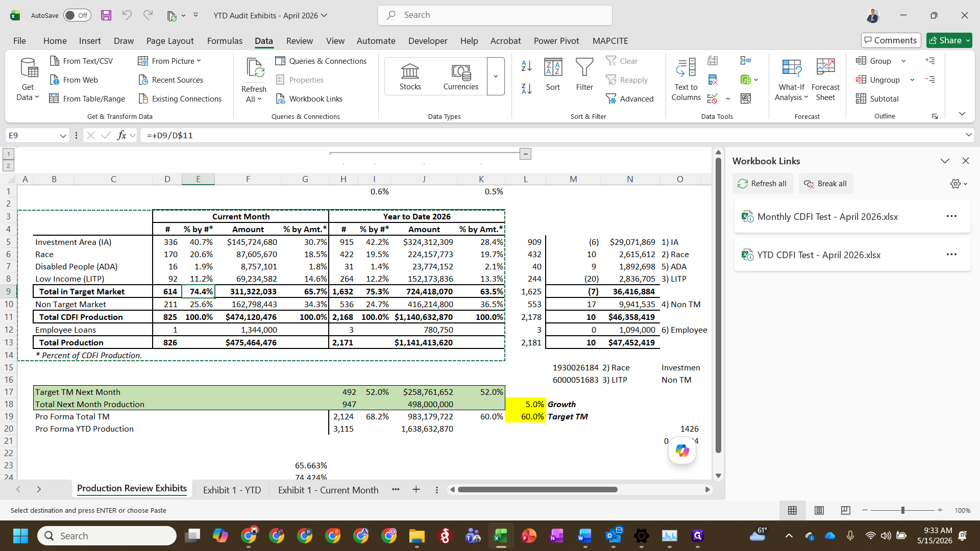980x551 pixels.
Task: Click the Refresh All icon
Action: 254,68
